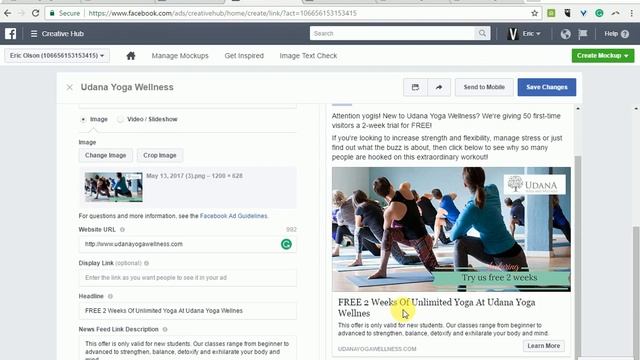This screenshot has height=360, width=640.
Task: Click info icon beside Headline
Action: pyautogui.click(x=110, y=296)
